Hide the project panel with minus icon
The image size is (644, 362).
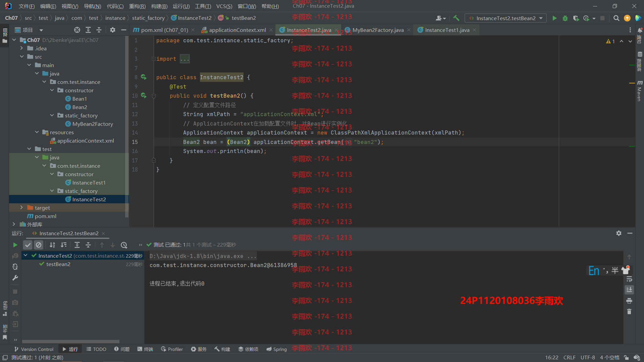(123, 30)
